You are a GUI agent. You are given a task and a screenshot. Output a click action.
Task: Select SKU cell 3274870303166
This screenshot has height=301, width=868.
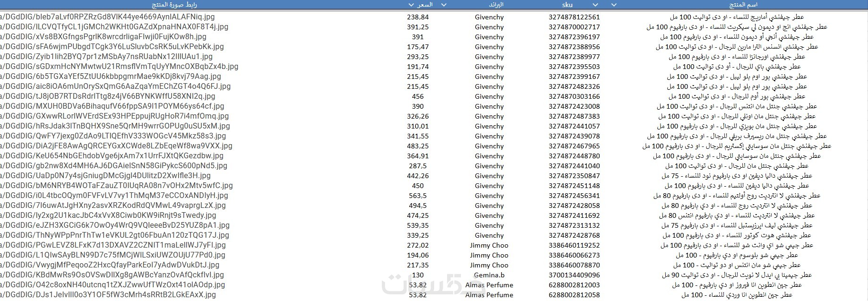(574, 96)
